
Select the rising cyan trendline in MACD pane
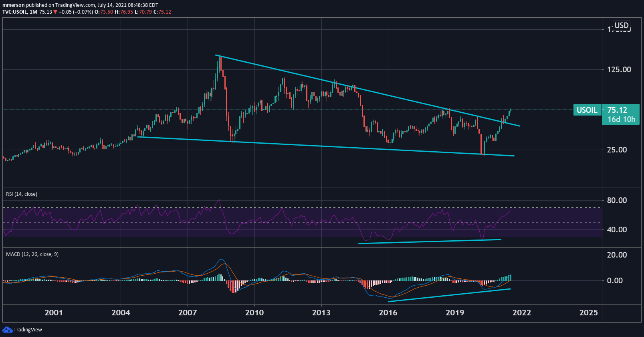coord(449,295)
